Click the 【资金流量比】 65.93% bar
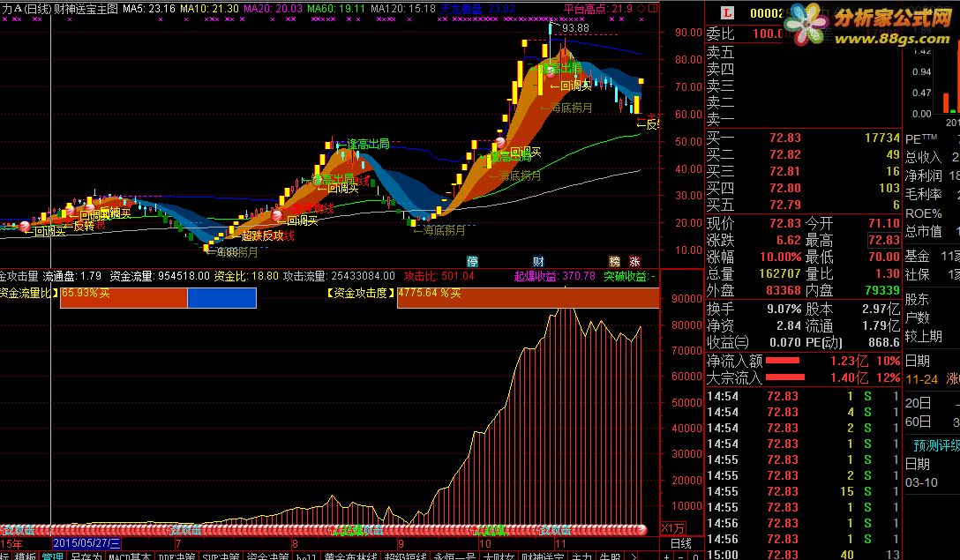The width and height of the screenshot is (960, 560). 158,297
